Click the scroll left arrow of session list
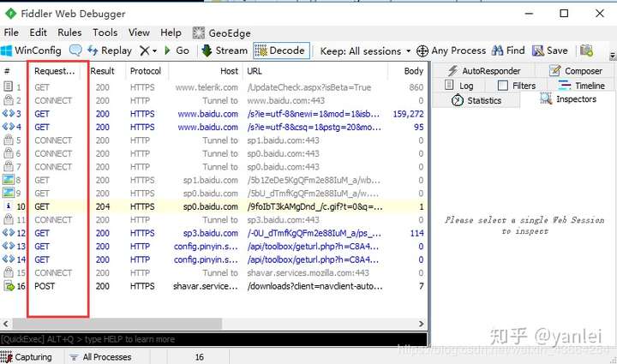This screenshot has width=617, height=364. point(5,324)
